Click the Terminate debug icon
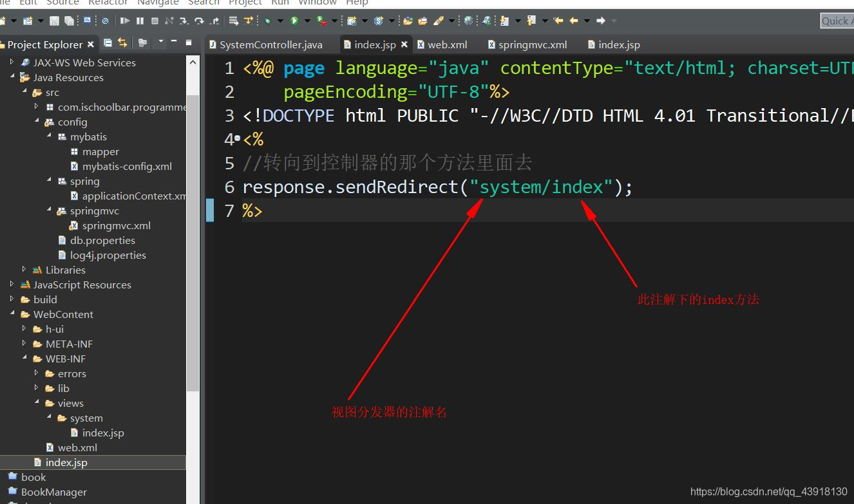 point(155,21)
